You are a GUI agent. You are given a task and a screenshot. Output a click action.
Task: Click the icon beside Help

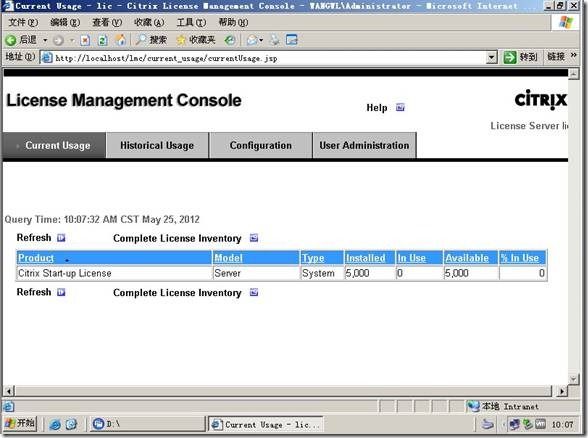point(400,107)
